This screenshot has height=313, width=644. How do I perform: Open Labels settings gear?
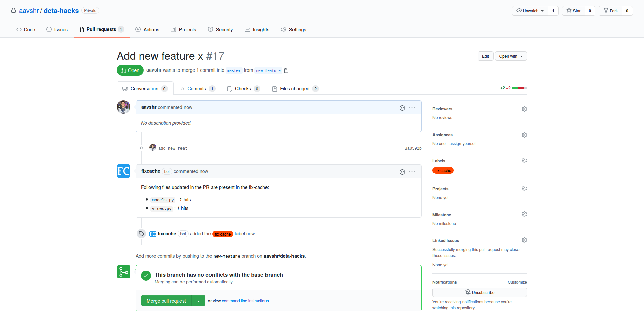(x=524, y=160)
